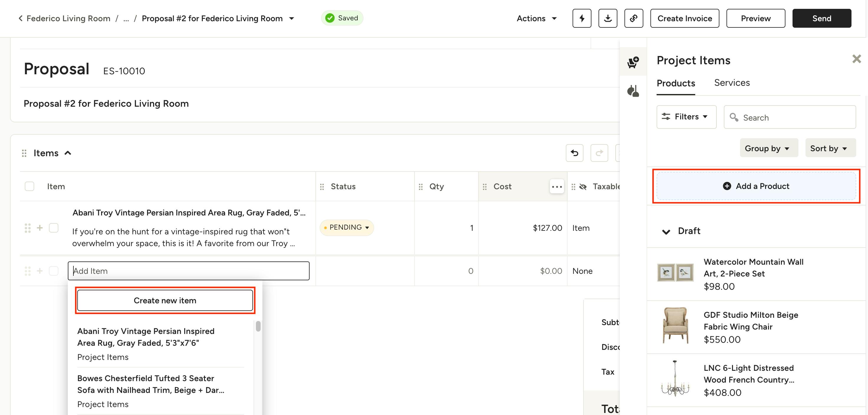Check the Add Item row checkbox
The width and height of the screenshot is (868, 415).
pyautogui.click(x=54, y=271)
